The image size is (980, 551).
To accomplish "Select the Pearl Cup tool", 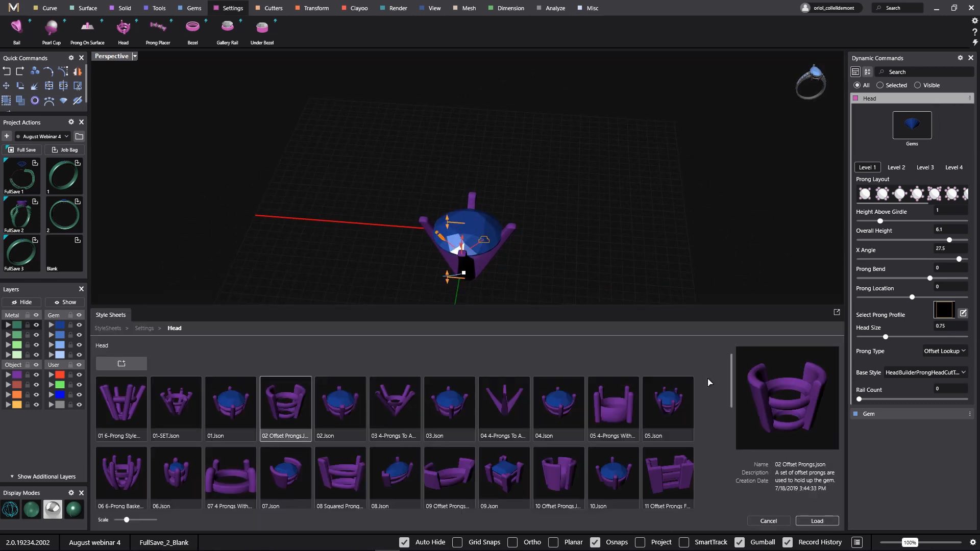I will tap(51, 28).
